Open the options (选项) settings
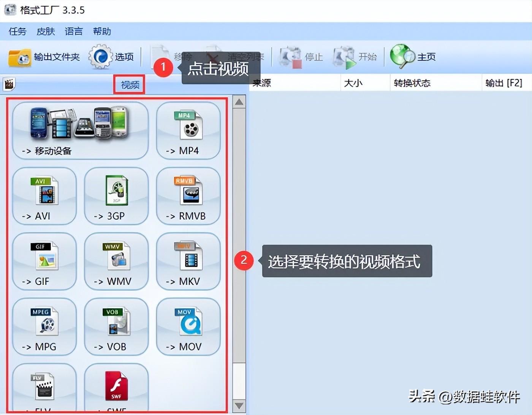 pos(111,57)
